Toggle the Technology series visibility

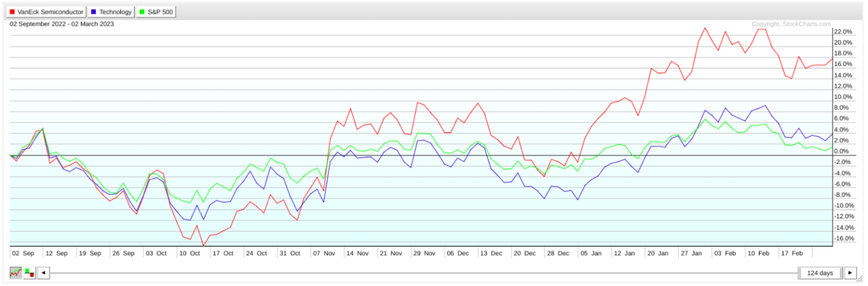tap(111, 12)
